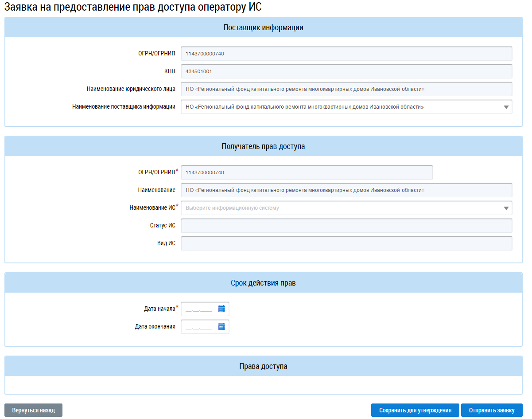Expand the Наименование поставщика информации dropdown
The width and height of the screenshot is (532, 419).
pos(506,107)
